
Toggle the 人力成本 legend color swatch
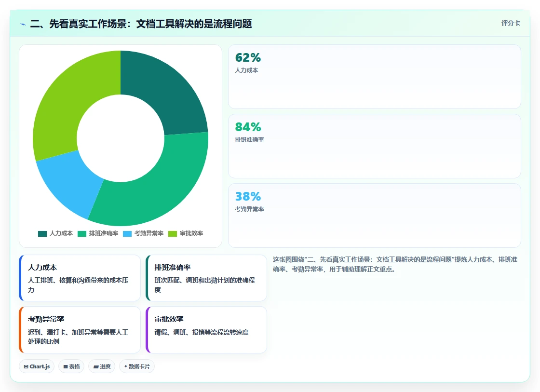[42, 233]
